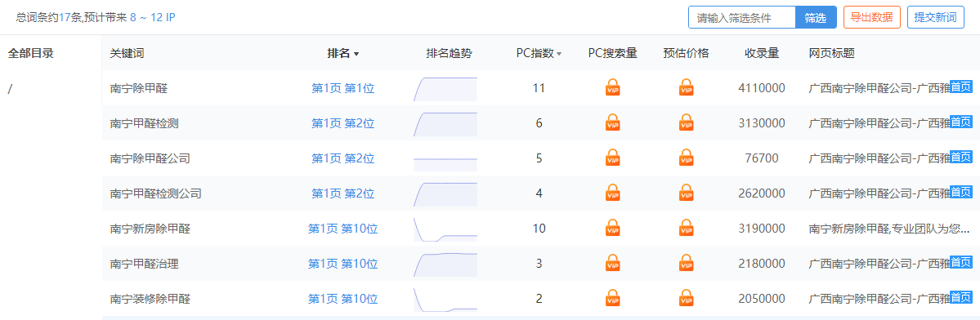The height and width of the screenshot is (320, 980).
Task: Click PC搜索量 VIP lock in 南宁甲醛治理 row
Action: (x=612, y=263)
